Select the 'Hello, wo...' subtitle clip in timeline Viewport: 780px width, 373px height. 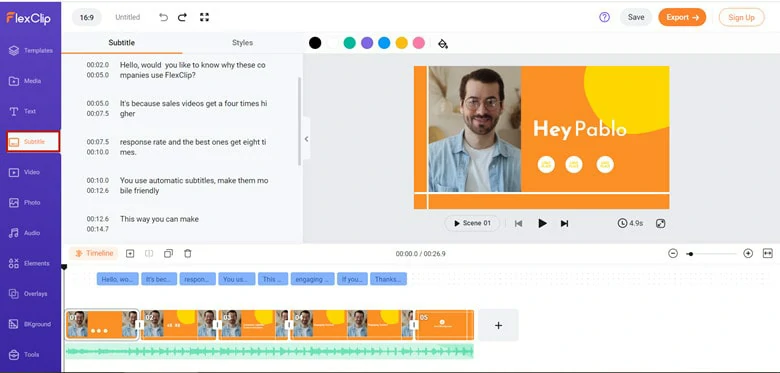117,279
